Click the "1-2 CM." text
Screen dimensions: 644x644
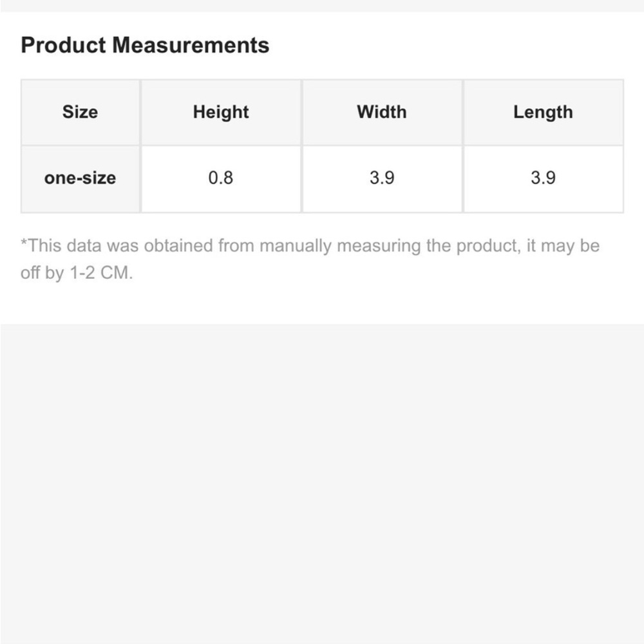[102, 272]
